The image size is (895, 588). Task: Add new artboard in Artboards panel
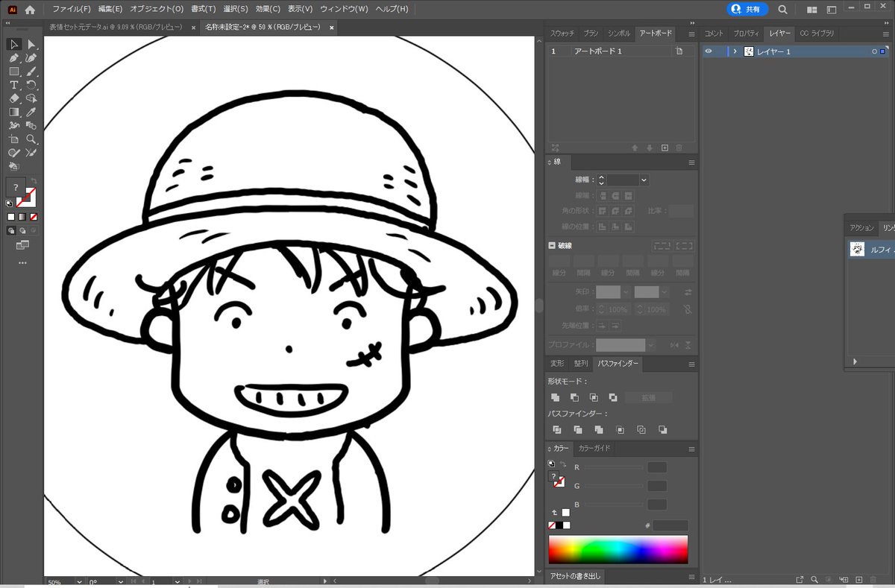[x=665, y=148]
